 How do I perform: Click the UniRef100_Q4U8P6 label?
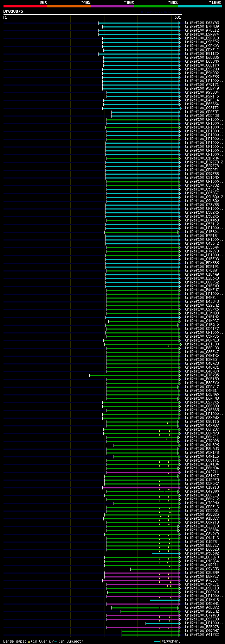click(202, 445)
